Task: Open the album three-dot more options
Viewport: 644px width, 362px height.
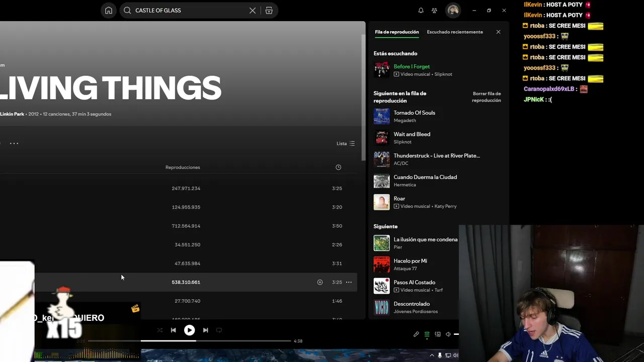Action: pyautogui.click(x=14, y=143)
